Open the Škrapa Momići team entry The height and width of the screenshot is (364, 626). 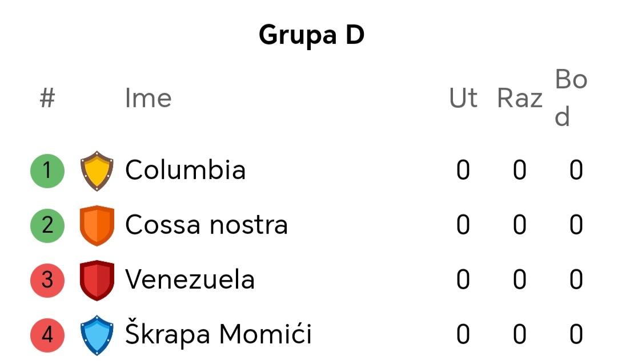tap(218, 333)
